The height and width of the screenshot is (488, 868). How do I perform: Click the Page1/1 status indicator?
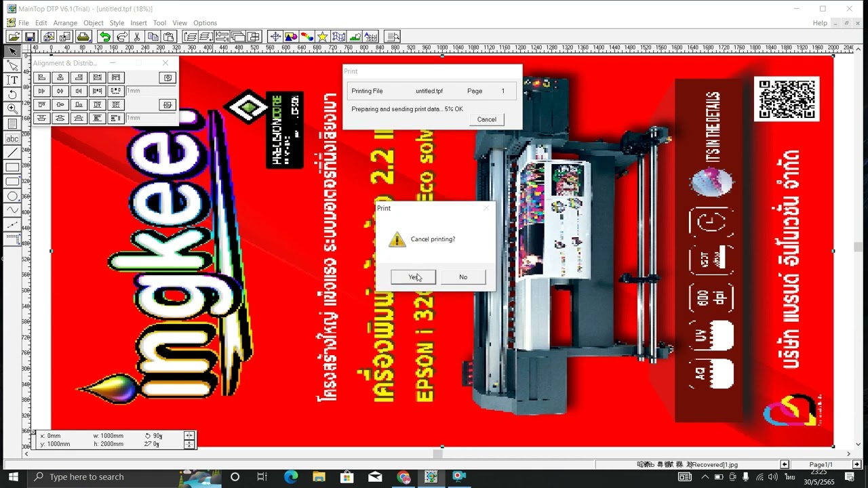point(821,464)
